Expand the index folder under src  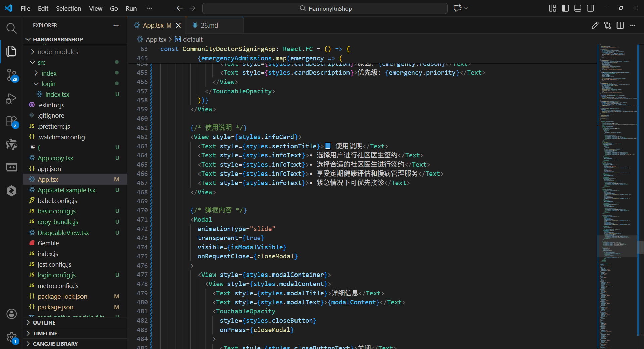click(36, 73)
